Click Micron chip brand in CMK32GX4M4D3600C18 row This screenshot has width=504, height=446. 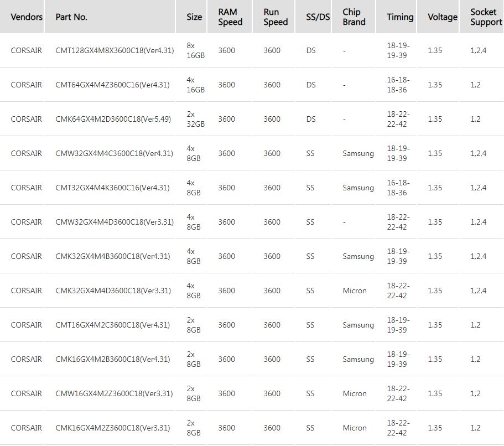355,291
